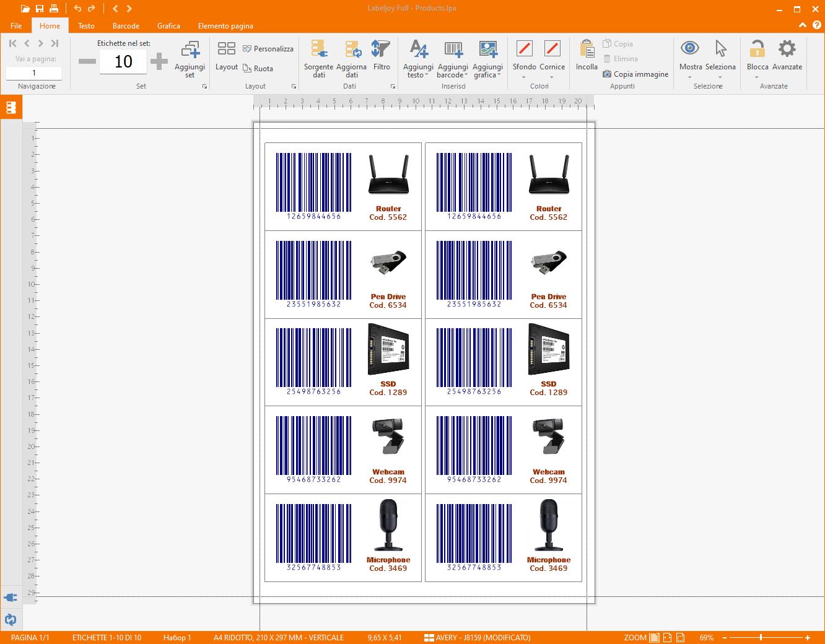Switch to the Grafica tab
Screen dimensions: 825x644
click(168, 26)
